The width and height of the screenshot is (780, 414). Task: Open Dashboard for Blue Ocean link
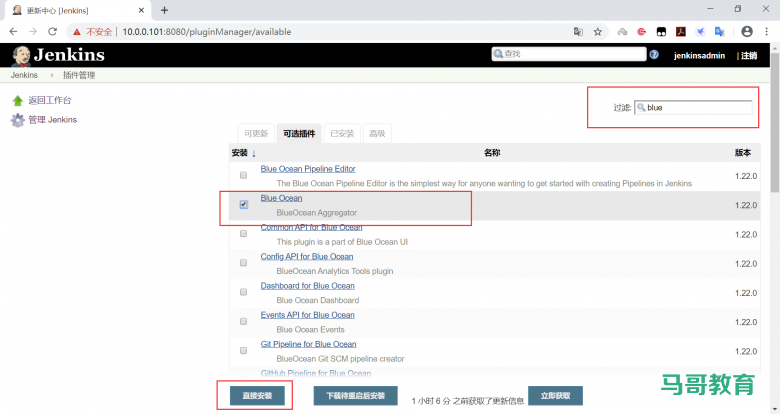(x=307, y=286)
